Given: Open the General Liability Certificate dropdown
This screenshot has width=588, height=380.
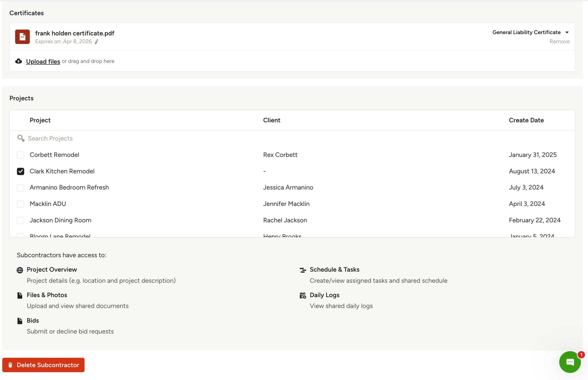Looking at the screenshot, I should coord(526,32).
